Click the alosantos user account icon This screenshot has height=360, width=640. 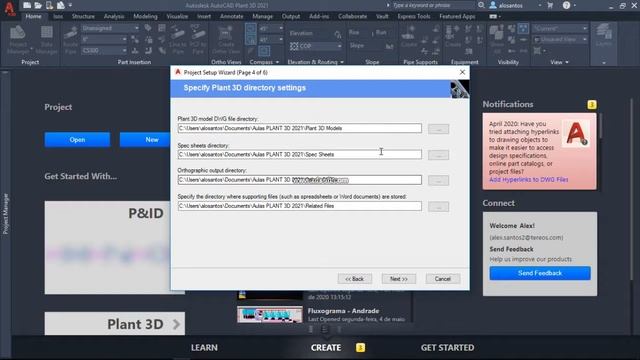[493, 5]
